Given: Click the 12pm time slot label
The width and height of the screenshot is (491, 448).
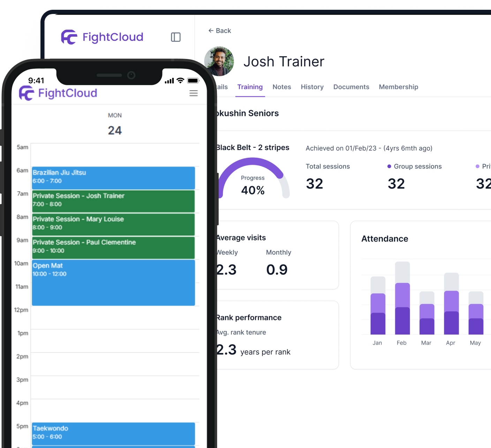Looking at the screenshot, I should [x=21, y=310].
